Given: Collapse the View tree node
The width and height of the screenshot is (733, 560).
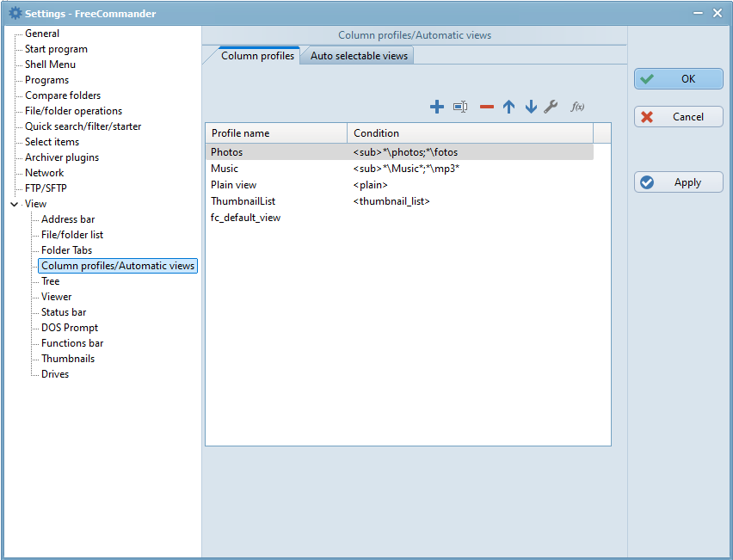Looking at the screenshot, I should [x=14, y=204].
